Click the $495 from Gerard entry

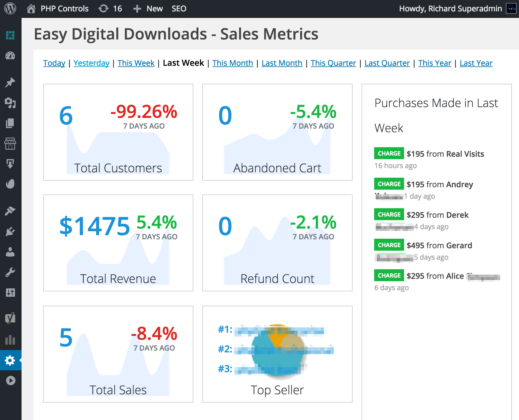(439, 246)
